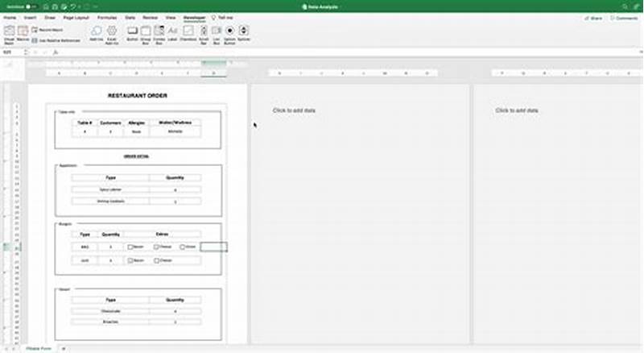Image resolution: width=644 pixels, height=353 pixels.
Task: Select the Group Box form control
Action: pyautogui.click(x=146, y=35)
